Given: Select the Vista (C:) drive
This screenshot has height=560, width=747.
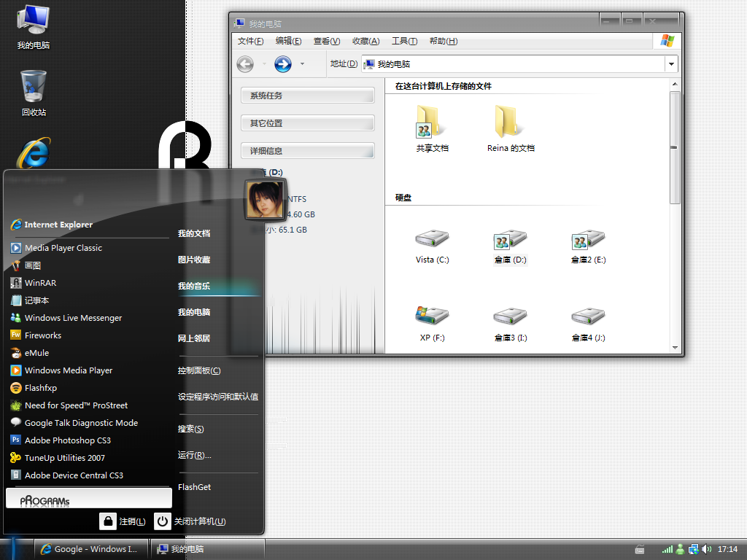Looking at the screenshot, I should (432, 246).
